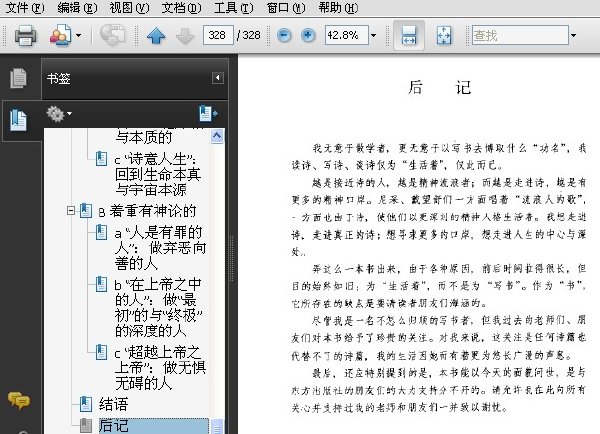Click the bookmark icon beside c "超越上帝之上帝"

[x=101, y=352]
